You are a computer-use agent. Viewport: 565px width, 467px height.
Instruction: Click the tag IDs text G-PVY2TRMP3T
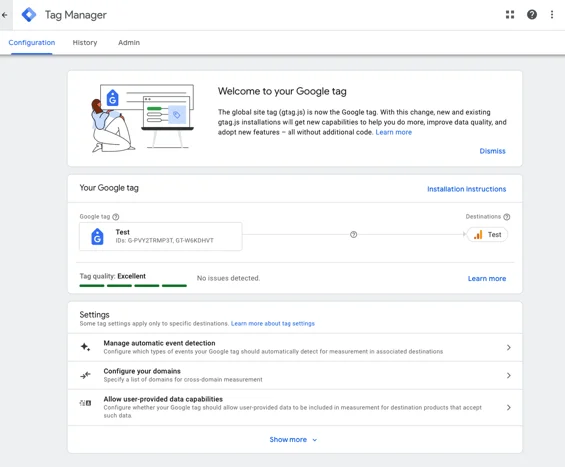coord(164,240)
